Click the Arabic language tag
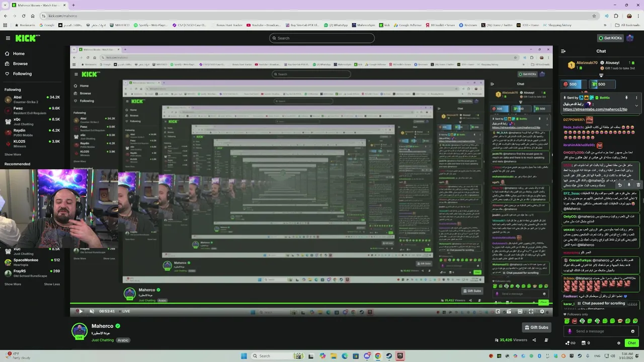The width and height of the screenshot is (644, 362). (x=123, y=340)
